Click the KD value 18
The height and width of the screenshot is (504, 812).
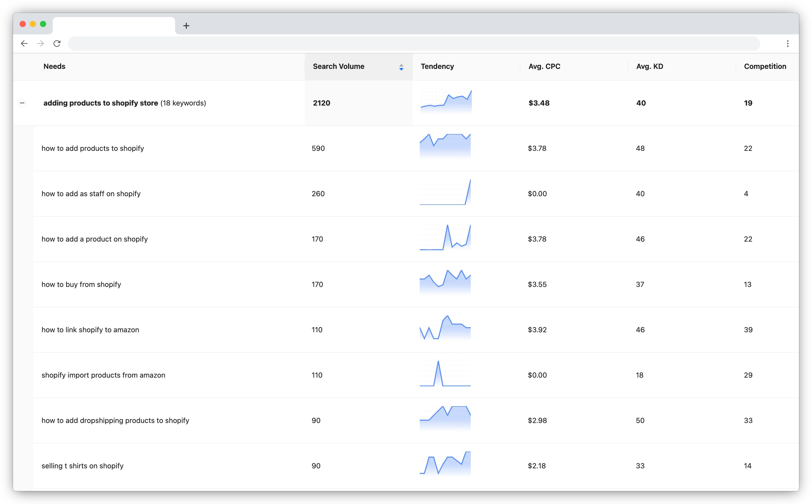pos(639,375)
